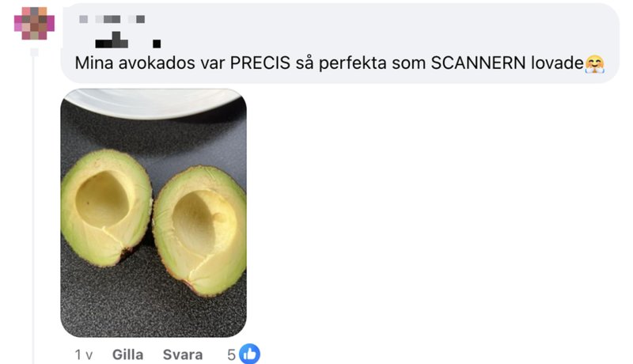Screen dimensions: 633x364
Task: Open the "1 v" timestamp link
Action: coord(84,355)
